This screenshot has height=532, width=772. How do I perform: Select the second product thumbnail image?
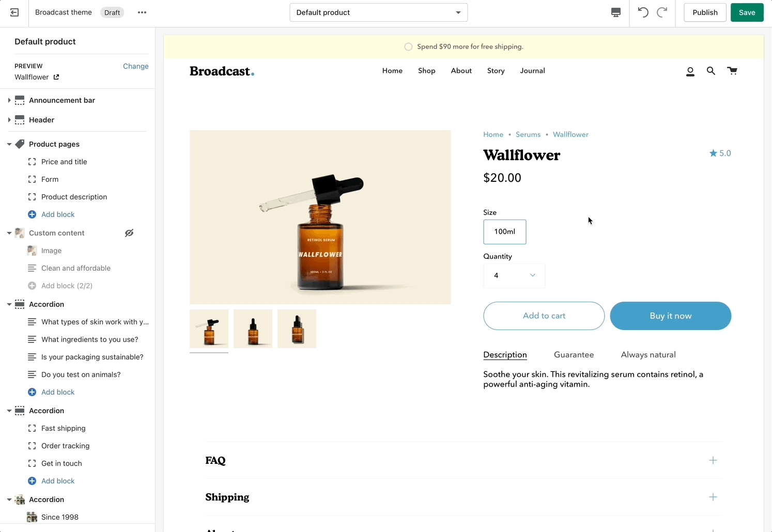click(253, 329)
